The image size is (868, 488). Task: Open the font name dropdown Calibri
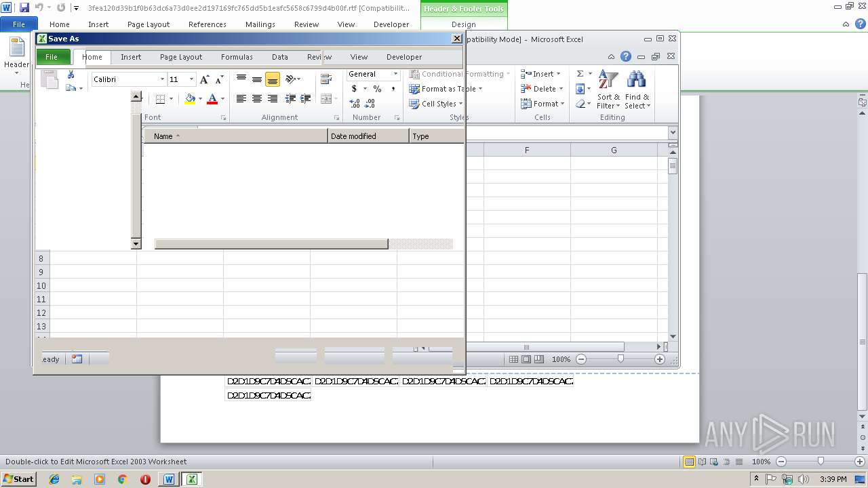(162, 79)
